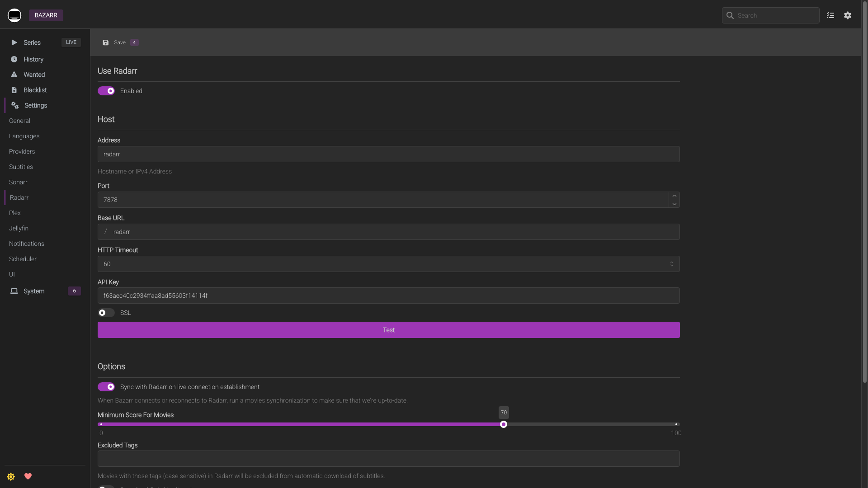The image size is (868, 488).
Task: Go to History section
Action: 33,59
